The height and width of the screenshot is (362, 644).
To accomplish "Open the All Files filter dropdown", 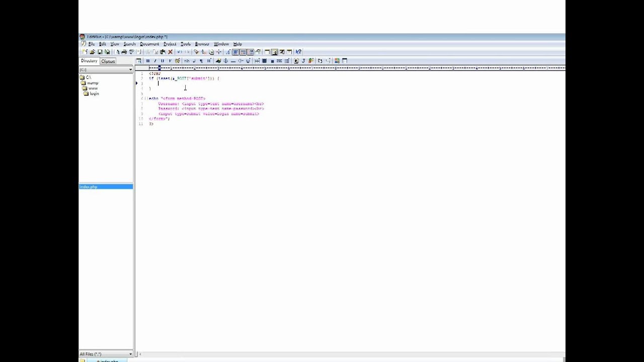I will (x=130, y=354).
